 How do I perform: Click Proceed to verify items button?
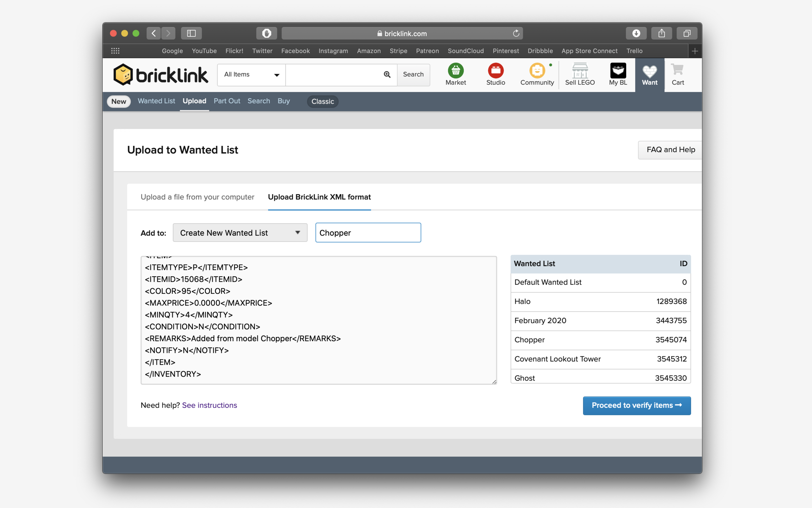click(636, 406)
